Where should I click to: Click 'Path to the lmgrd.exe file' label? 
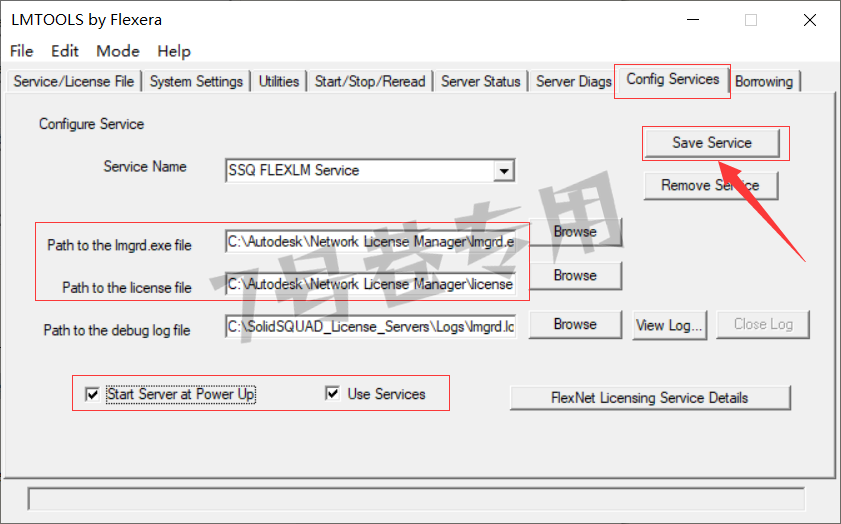click(119, 245)
